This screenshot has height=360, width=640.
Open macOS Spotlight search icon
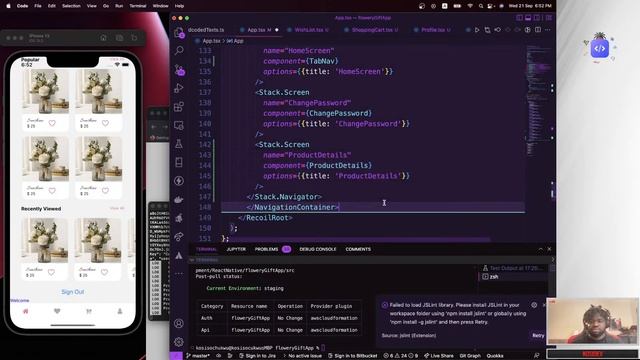(481, 6)
